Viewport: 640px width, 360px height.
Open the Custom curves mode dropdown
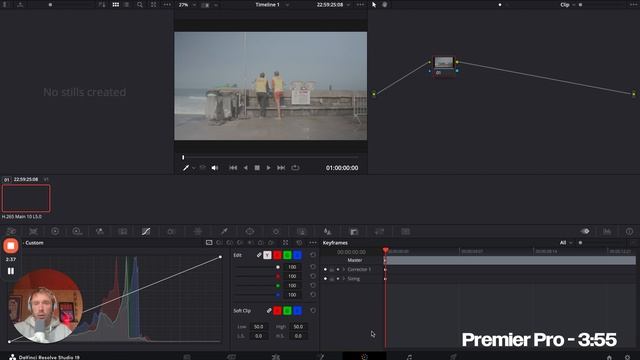(33, 243)
